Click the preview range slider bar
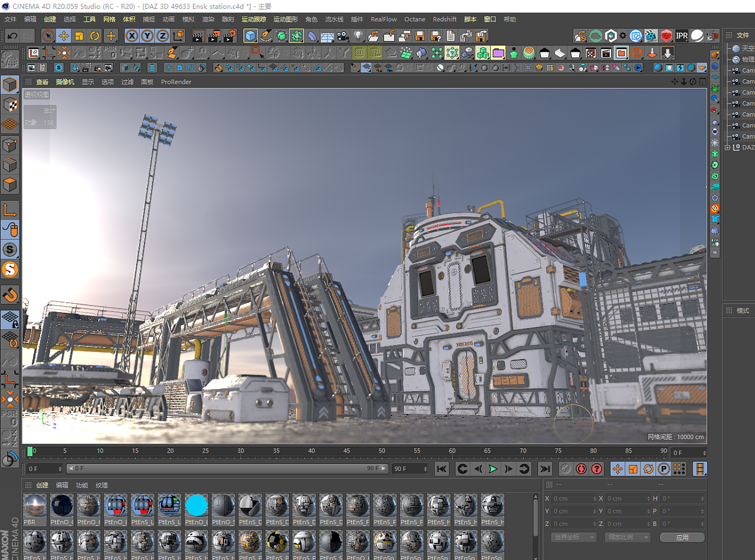The image size is (755, 560). pyautogui.click(x=228, y=469)
